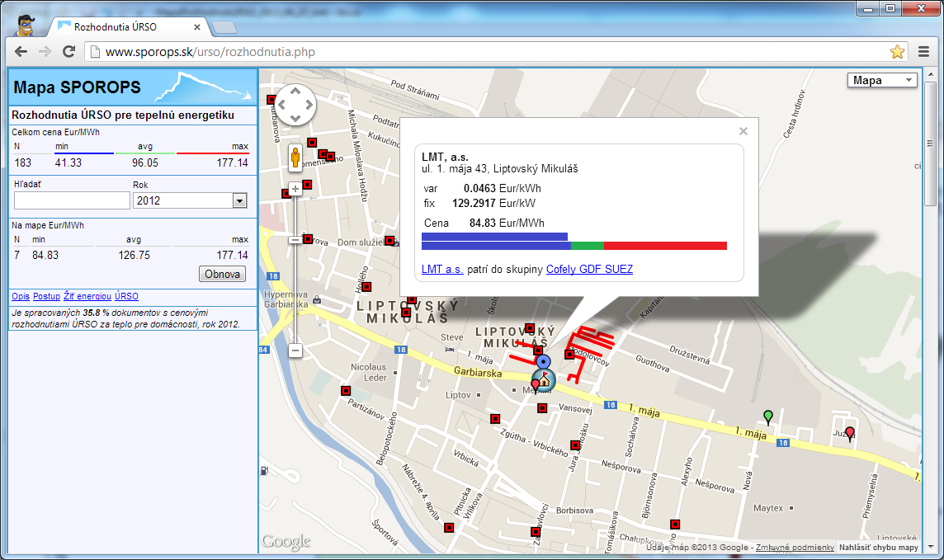
Task: Select red square marker near Chalupkova
Action: click(x=675, y=525)
